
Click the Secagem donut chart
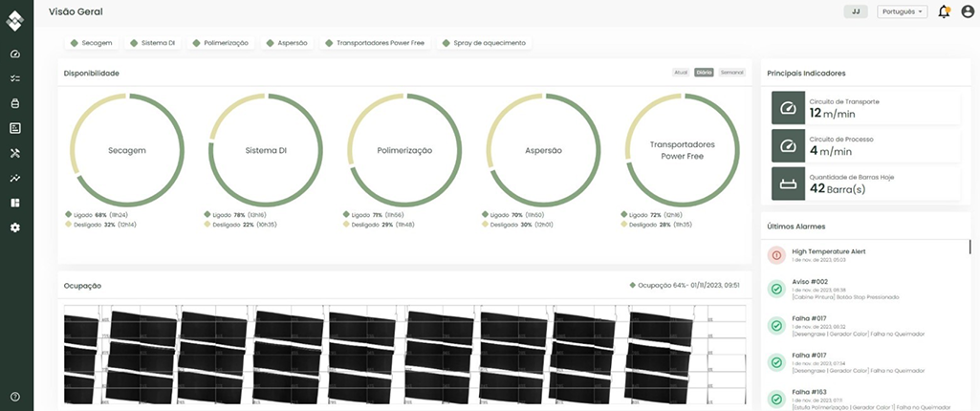[x=127, y=150]
